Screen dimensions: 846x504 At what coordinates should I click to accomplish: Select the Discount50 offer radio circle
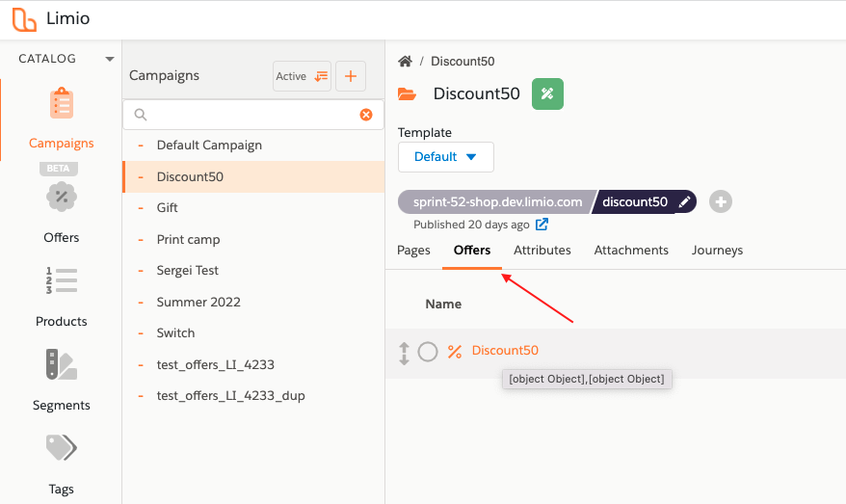pyautogui.click(x=427, y=352)
